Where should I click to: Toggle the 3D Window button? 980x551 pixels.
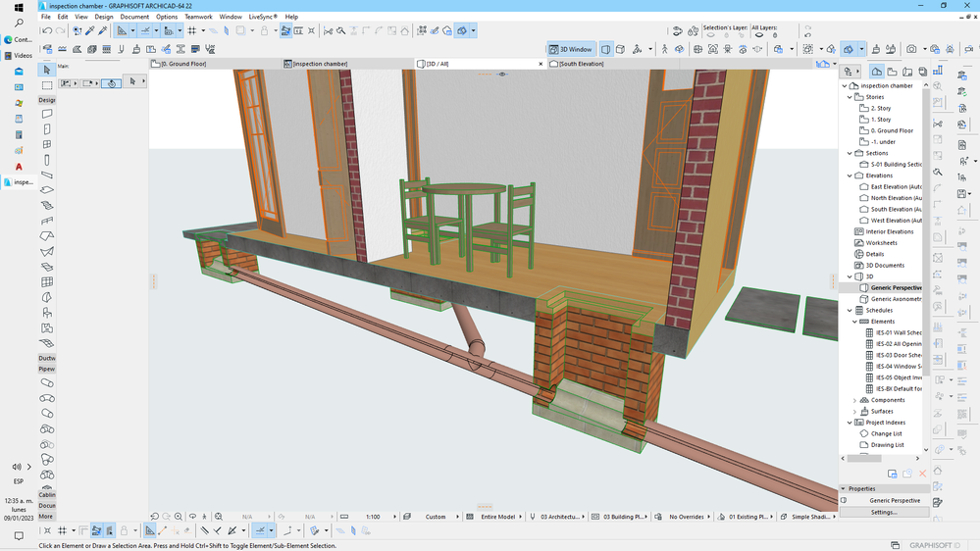pos(570,49)
